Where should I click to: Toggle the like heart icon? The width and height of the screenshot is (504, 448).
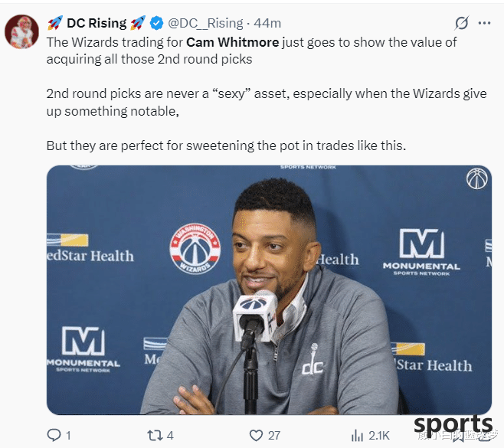coord(256,436)
